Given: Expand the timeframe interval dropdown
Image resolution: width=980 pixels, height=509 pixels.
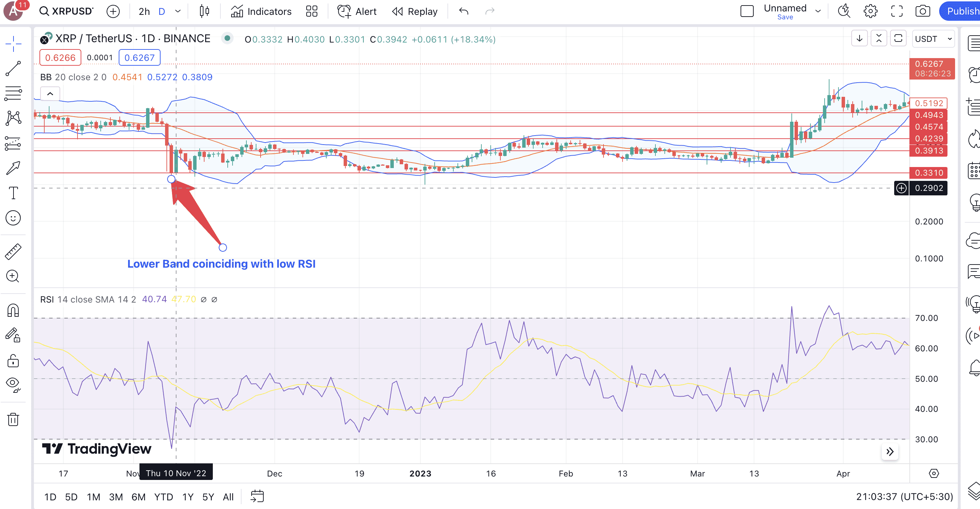Looking at the screenshot, I should point(178,11).
